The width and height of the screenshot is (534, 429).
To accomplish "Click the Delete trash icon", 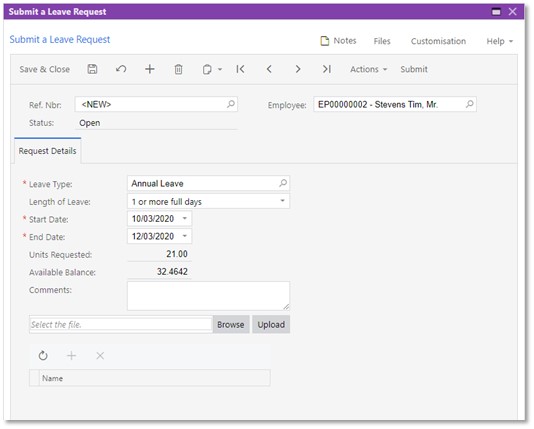I will coord(178,69).
